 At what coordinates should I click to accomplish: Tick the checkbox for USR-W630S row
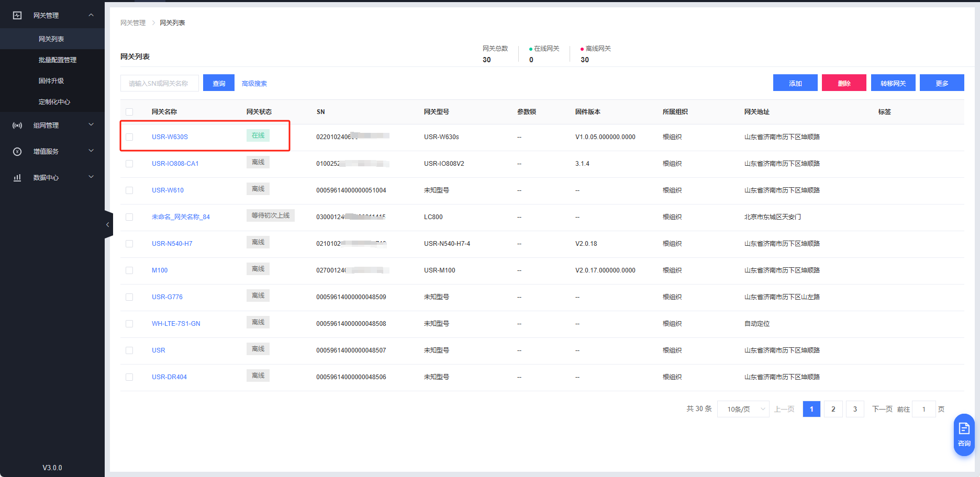129,137
